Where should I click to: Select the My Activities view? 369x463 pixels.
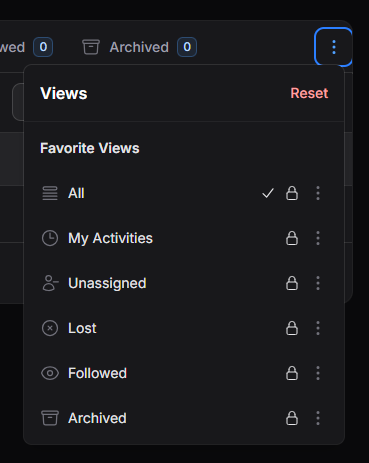click(x=184, y=238)
